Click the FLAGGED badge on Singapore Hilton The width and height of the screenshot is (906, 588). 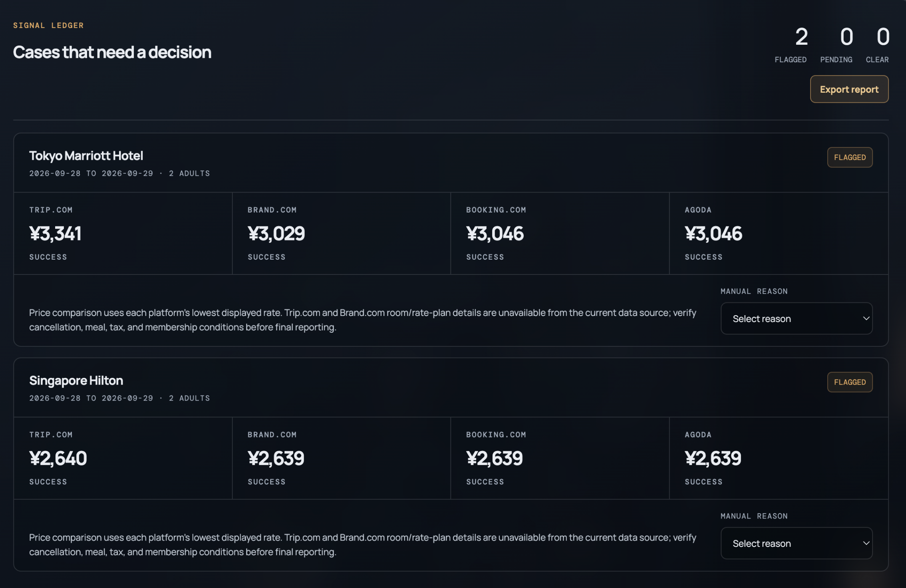pos(850,382)
